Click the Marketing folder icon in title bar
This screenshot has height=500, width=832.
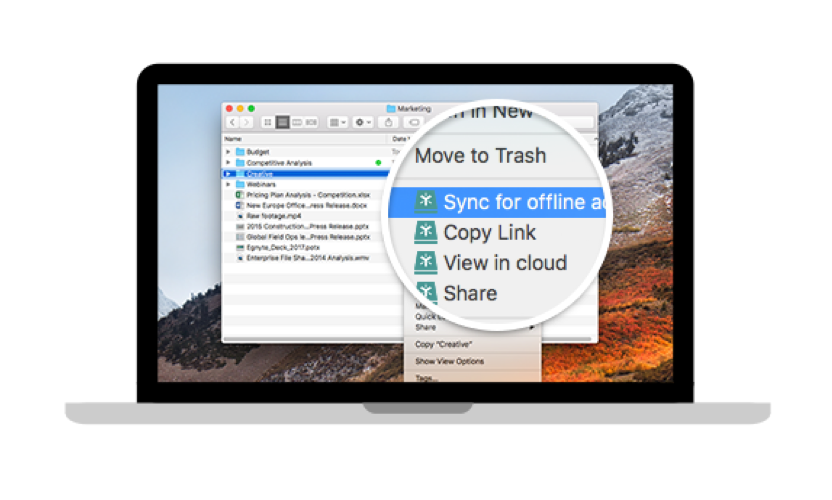point(391,109)
